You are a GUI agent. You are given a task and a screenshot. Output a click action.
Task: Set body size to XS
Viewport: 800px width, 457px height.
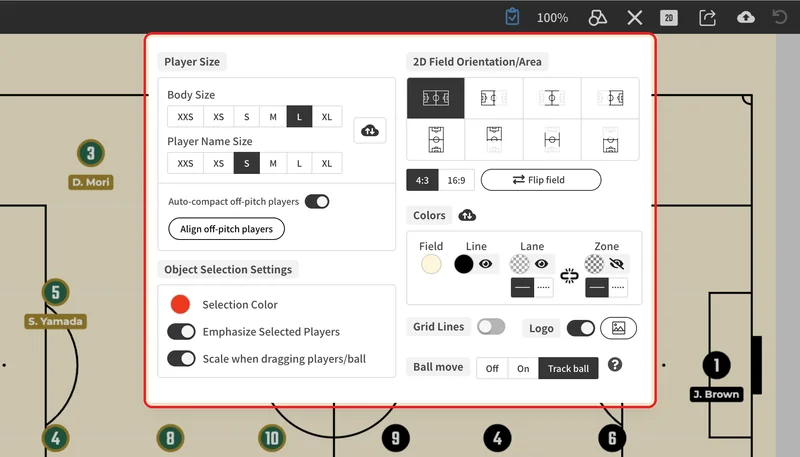click(x=218, y=117)
